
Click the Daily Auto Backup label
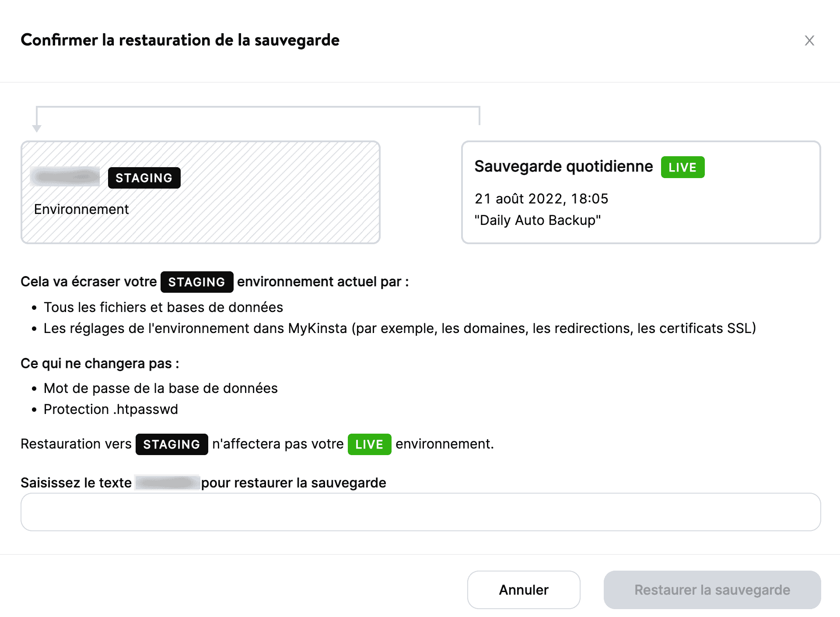tap(538, 220)
